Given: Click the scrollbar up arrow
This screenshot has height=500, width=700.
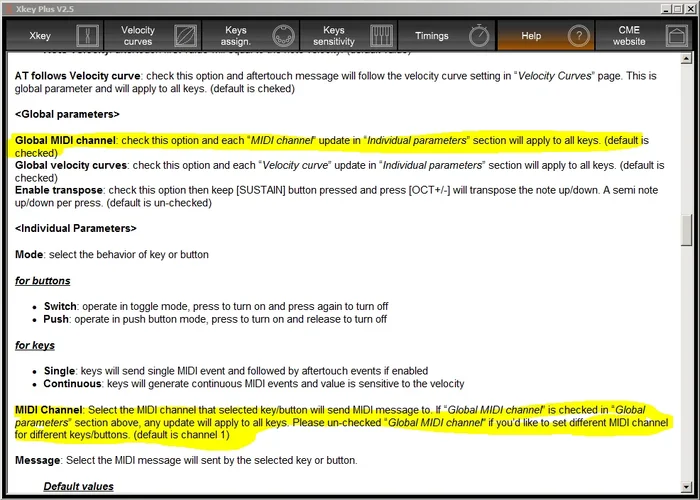Looking at the screenshot, I should [686, 58].
